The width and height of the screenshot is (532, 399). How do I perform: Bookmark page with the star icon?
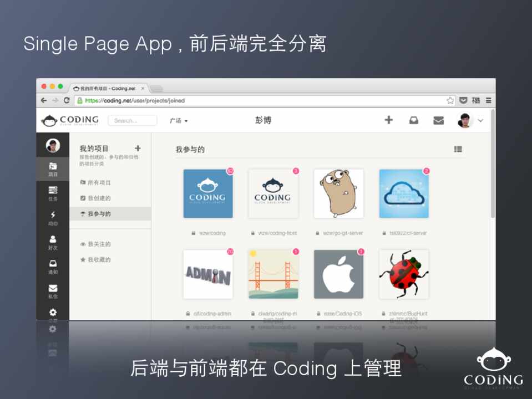tap(450, 100)
